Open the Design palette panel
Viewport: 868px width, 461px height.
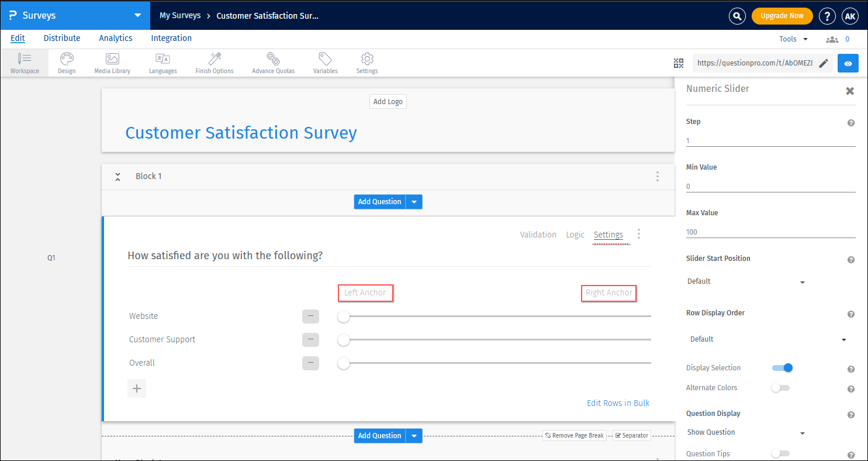(66, 63)
